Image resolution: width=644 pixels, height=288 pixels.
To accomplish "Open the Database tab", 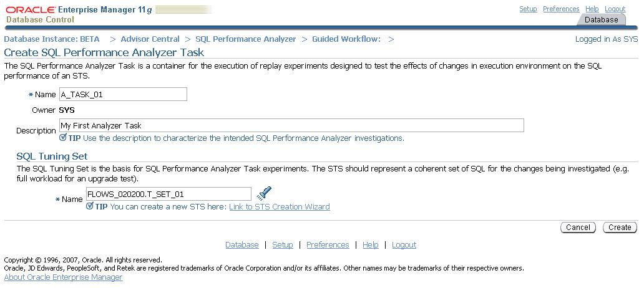I will (602, 19).
